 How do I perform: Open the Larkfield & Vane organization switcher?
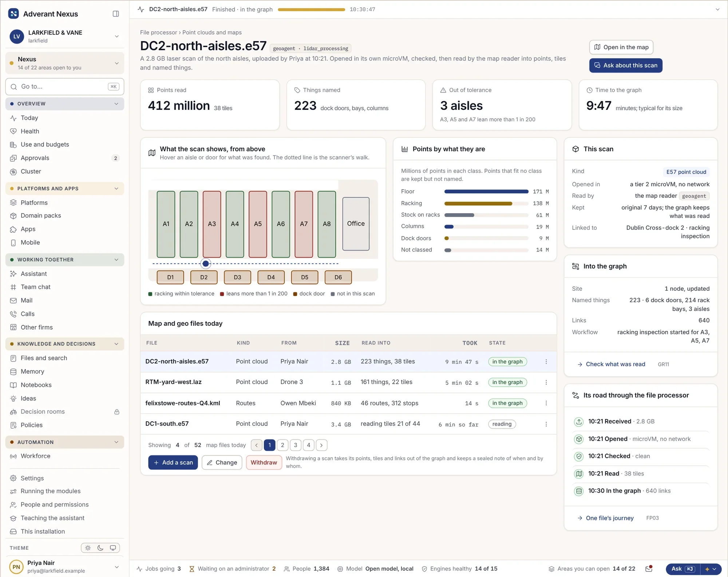click(65, 36)
